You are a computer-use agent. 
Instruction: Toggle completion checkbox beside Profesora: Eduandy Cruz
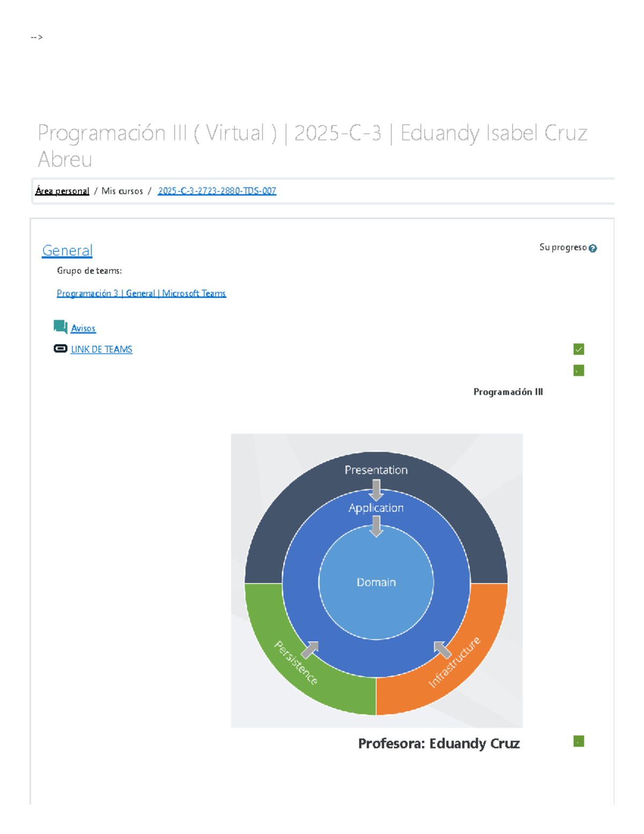(x=579, y=742)
